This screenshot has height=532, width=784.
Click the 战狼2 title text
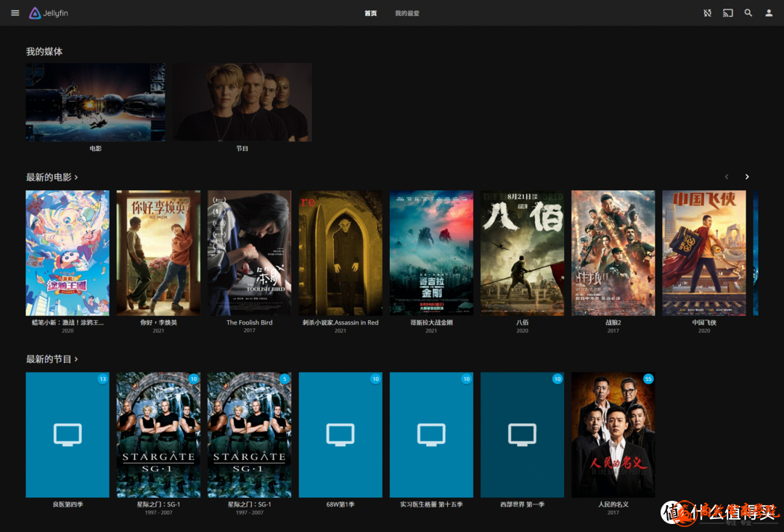click(x=613, y=322)
